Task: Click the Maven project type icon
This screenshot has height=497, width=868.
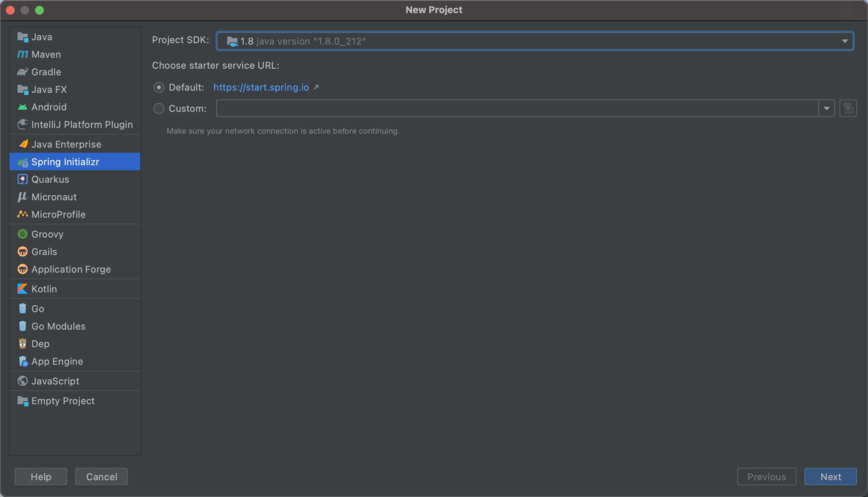Action: [22, 54]
